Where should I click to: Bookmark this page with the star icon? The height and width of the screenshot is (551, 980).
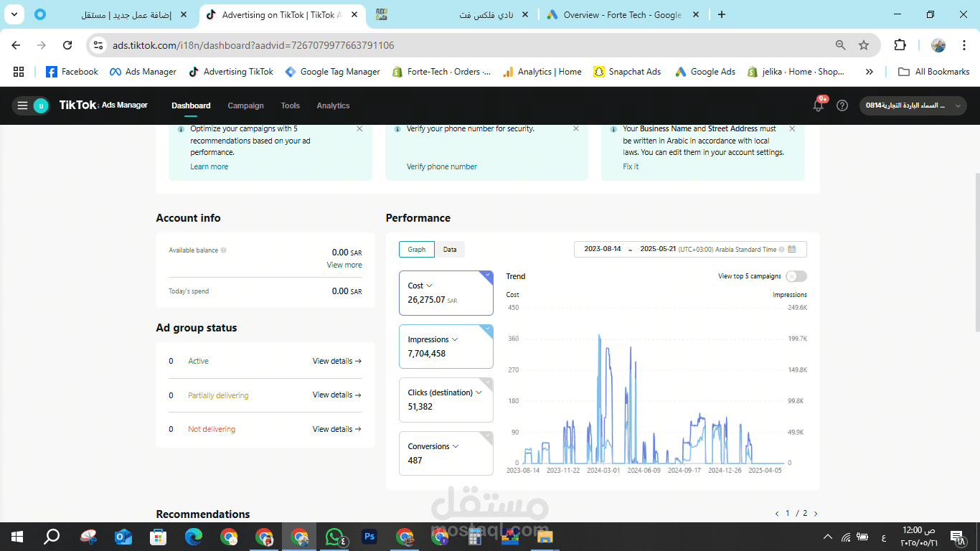pos(864,45)
